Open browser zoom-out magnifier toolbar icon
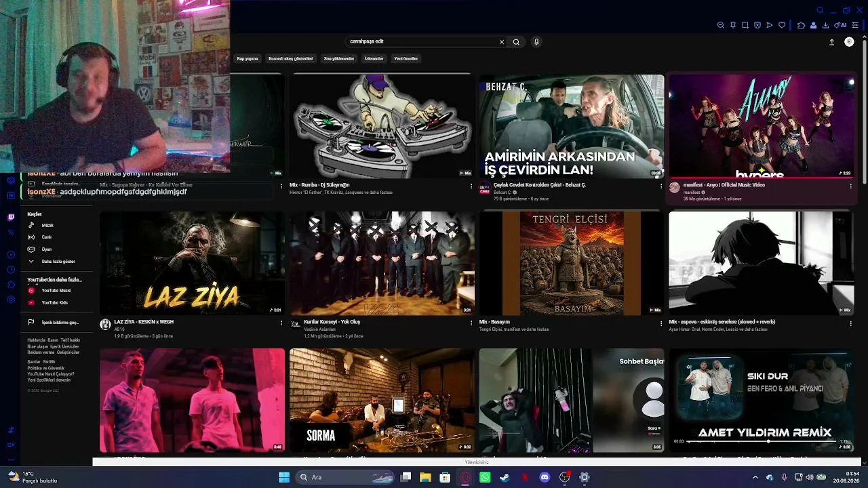 click(x=721, y=25)
